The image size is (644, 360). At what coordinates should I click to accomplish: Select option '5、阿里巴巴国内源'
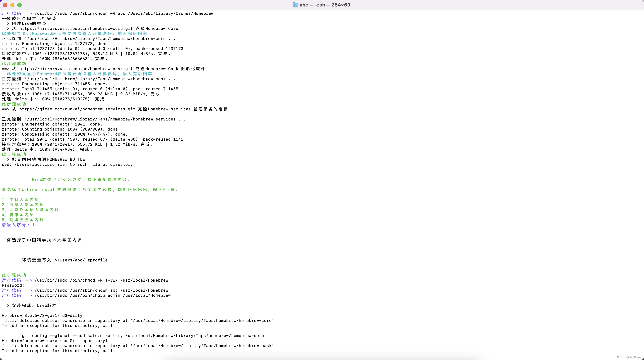point(22,220)
